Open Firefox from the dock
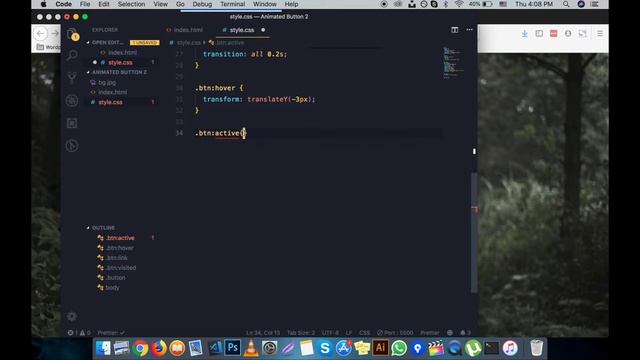 tap(159, 348)
